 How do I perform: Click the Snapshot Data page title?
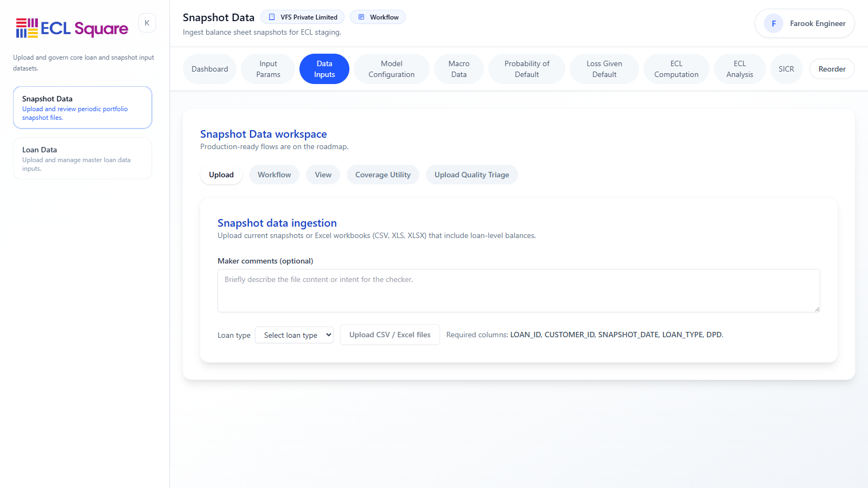click(x=219, y=17)
